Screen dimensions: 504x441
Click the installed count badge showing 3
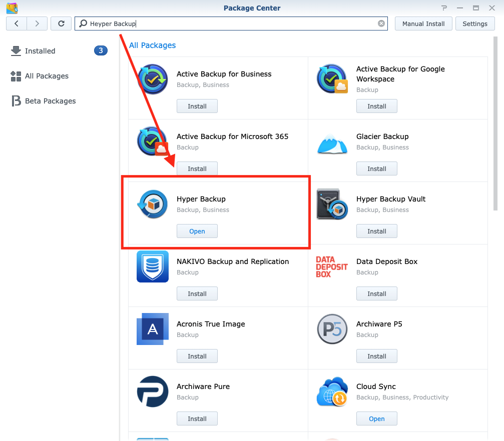point(101,50)
